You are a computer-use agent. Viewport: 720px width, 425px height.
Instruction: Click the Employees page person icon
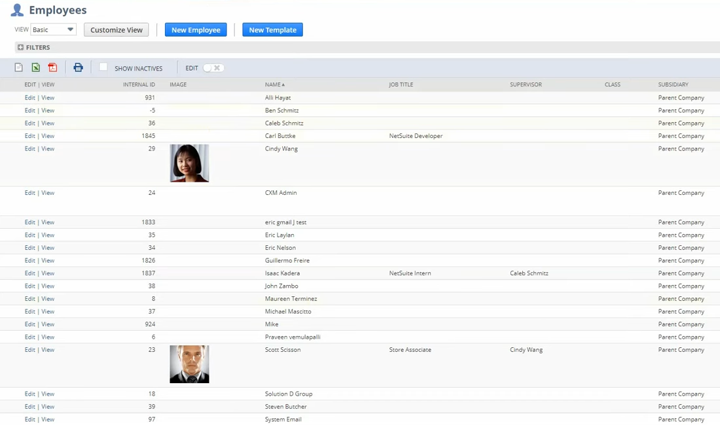(x=17, y=10)
